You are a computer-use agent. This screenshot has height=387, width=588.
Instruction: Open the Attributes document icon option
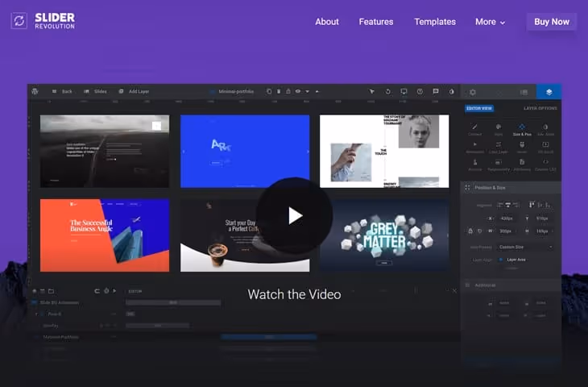pos(522,165)
